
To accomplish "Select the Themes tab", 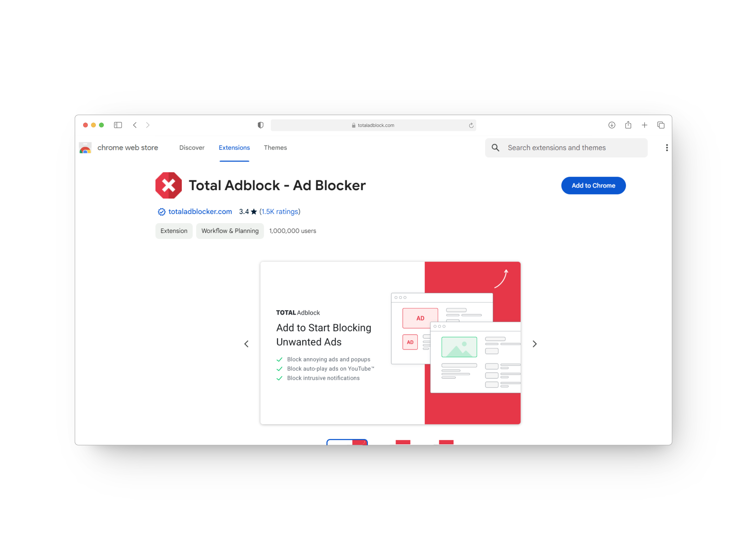I will 275,148.
